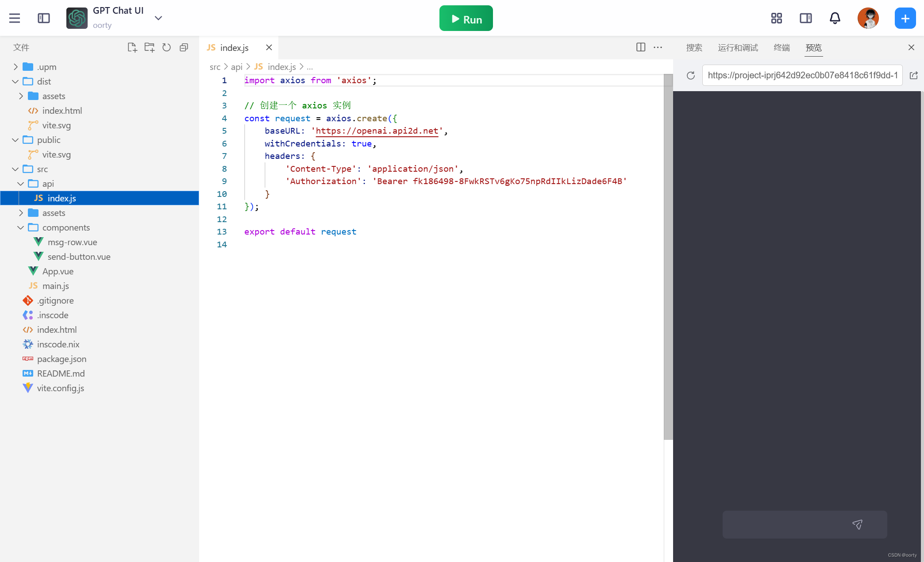Open the project name dropdown arrow
Viewport: 924px width, 562px height.
pos(158,18)
